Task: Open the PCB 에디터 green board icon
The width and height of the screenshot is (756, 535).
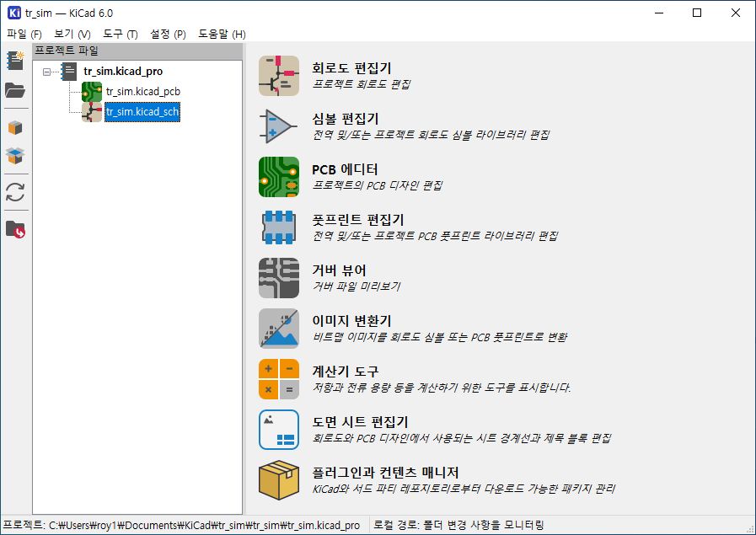Action: click(x=279, y=177)
